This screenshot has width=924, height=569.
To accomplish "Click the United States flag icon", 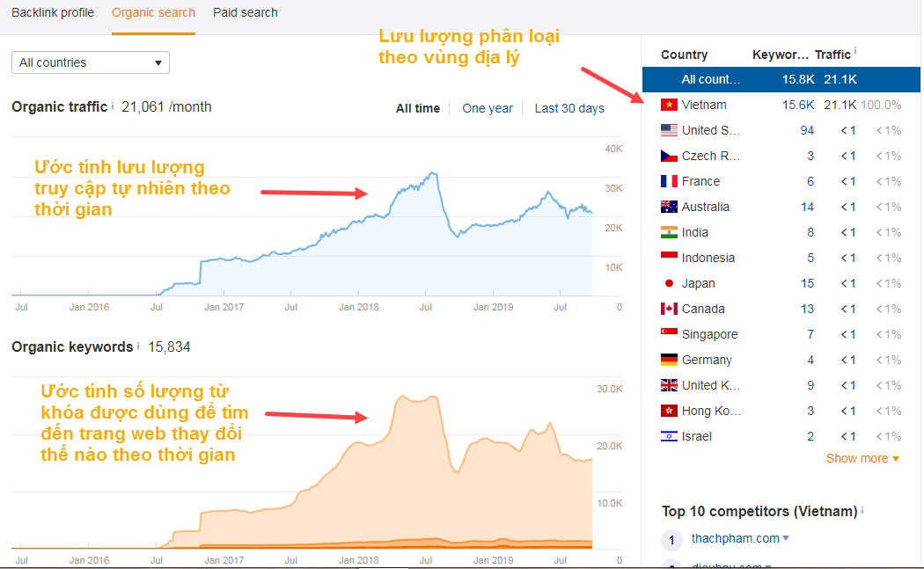I will pyautogui.click(x=668, y=130).
